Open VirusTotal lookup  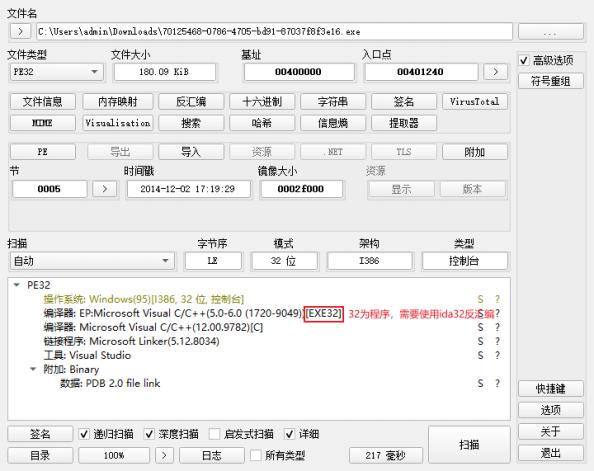pos(475,102)
